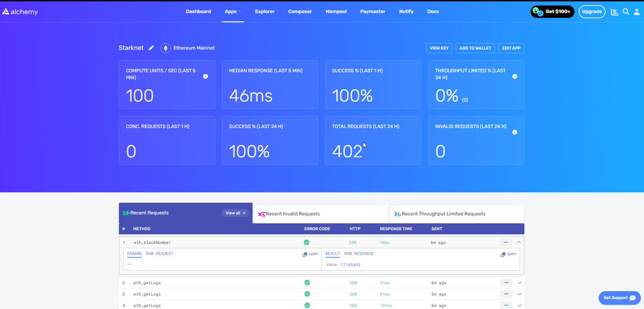This screenshot has width=644, height=309.
Task: Open Mempool in top navigation
Action: (x=336, y=11)
